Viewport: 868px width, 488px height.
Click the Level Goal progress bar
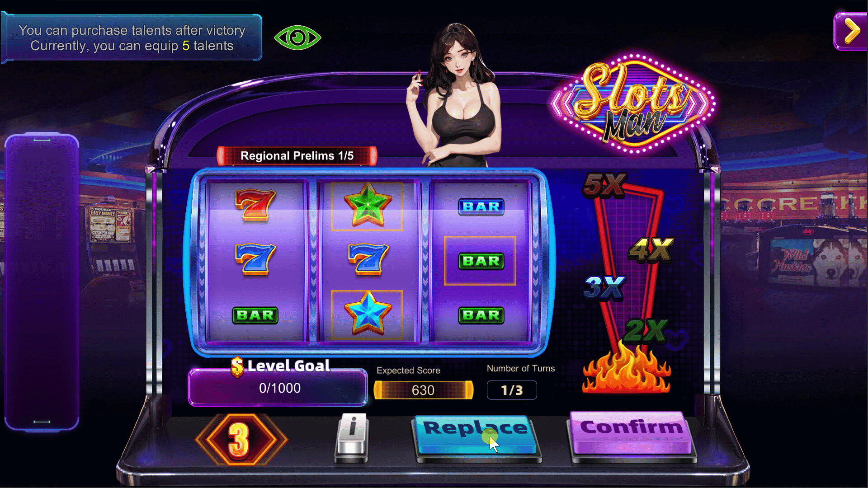tap(278, 387)
